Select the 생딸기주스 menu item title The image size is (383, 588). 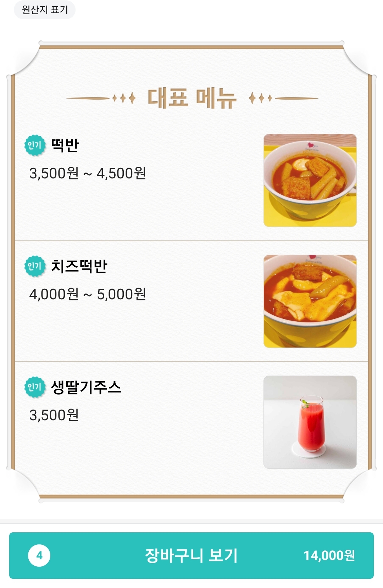click(x=86, y=387)
